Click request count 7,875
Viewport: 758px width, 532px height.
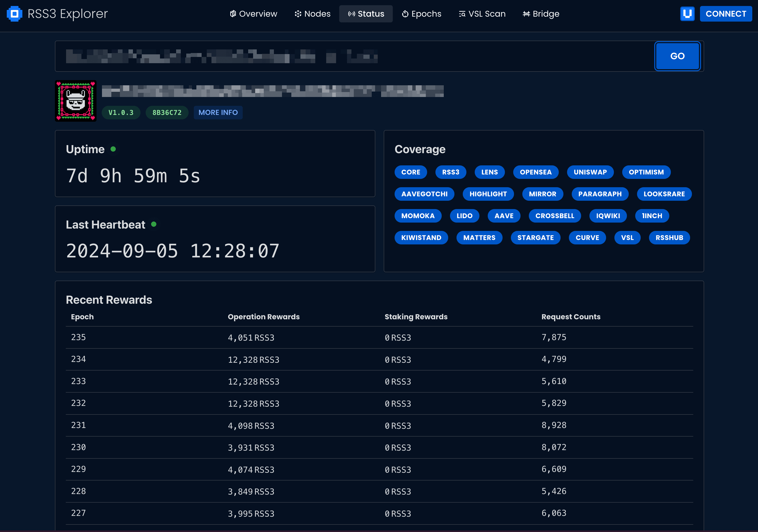554,337
